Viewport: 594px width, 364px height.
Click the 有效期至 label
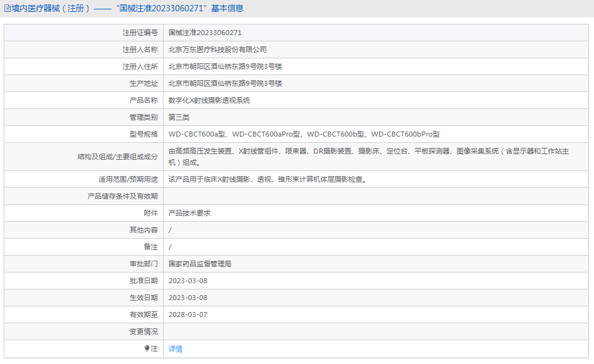point(143,315)
